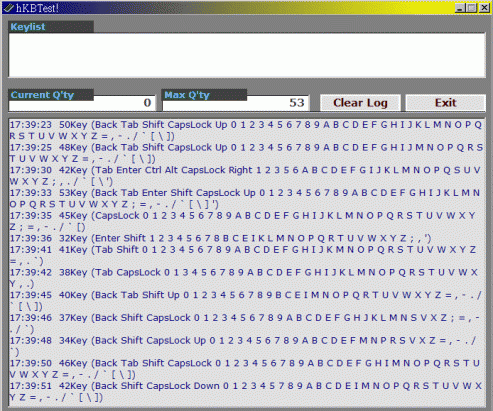Click the hKBTest! title bar text
Screen dimensions: 493x411
pyautogui.click(x=37, y=8)
